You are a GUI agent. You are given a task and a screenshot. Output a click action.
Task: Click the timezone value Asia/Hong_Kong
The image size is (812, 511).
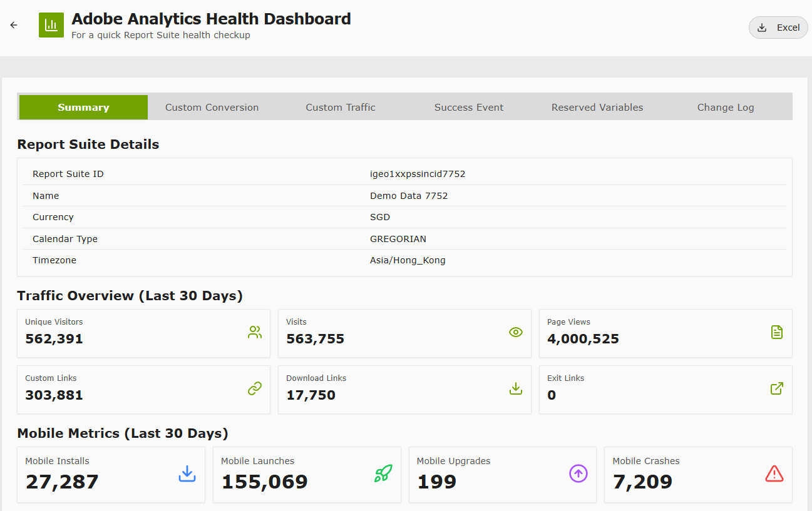(408, 260)
